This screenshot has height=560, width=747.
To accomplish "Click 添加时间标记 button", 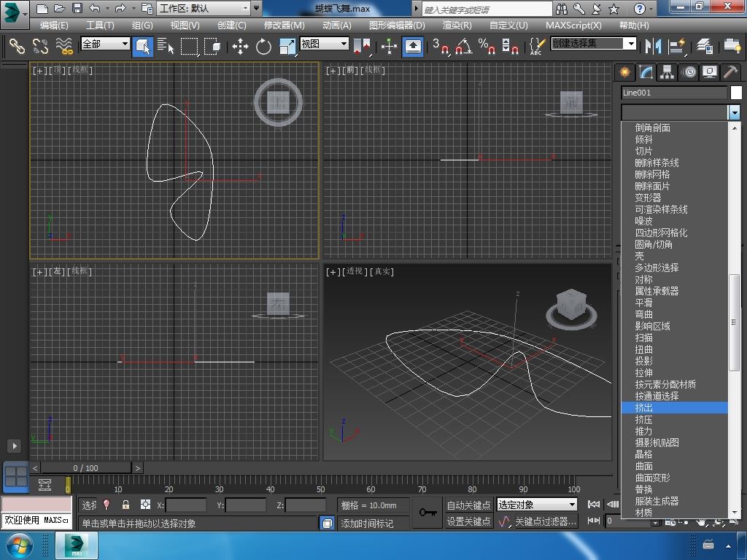I will [367, 524].
